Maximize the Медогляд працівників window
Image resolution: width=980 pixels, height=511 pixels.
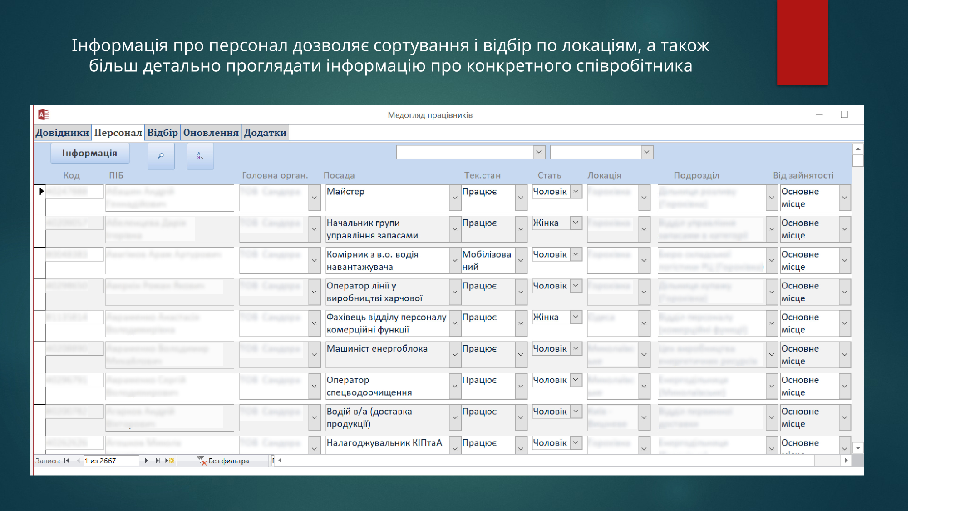pos(844,114)
